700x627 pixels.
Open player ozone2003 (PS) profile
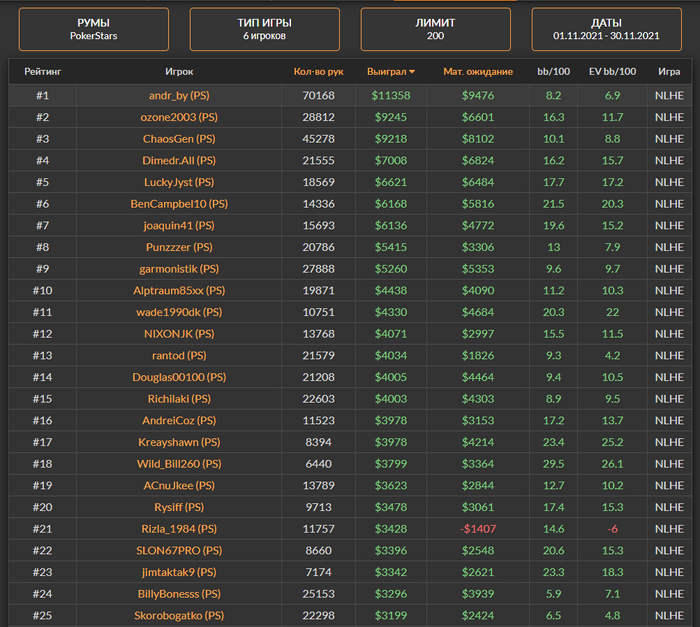click(179, 117)
